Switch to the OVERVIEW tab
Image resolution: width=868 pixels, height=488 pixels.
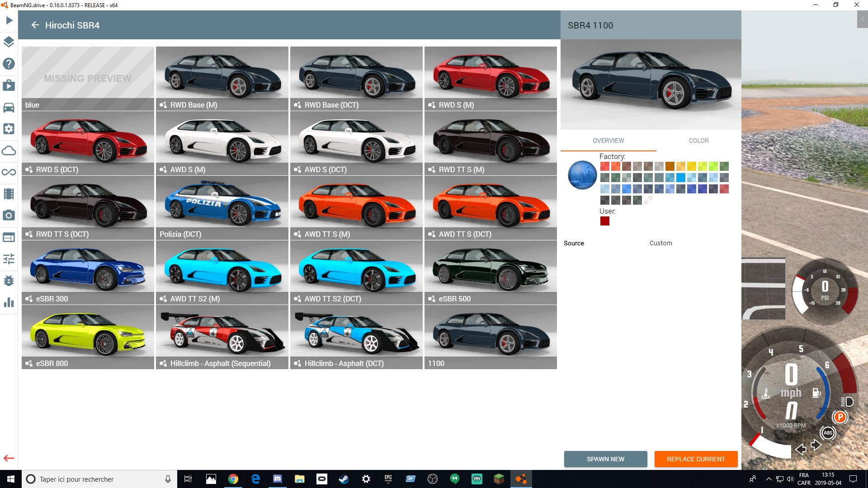point(608,141)
